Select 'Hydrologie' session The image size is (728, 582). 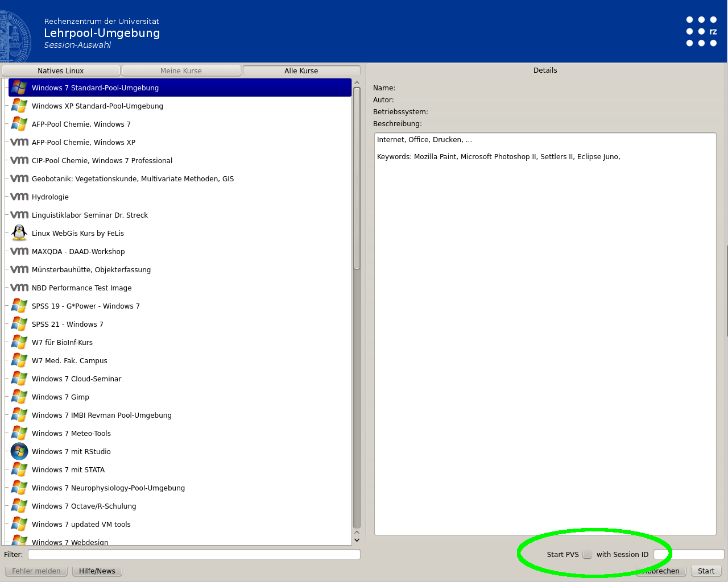pos(181,197)
